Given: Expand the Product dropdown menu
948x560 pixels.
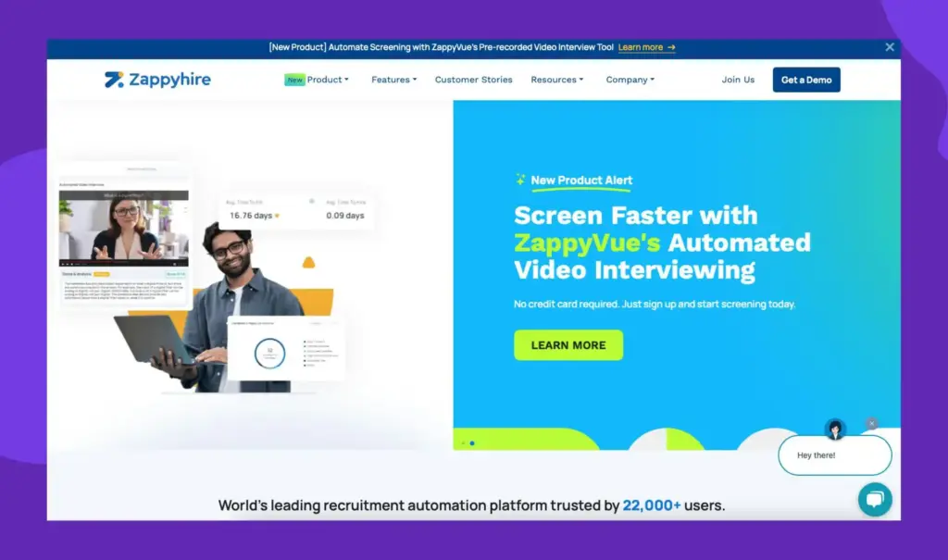Looking at the screenshot, I should 328,80.
